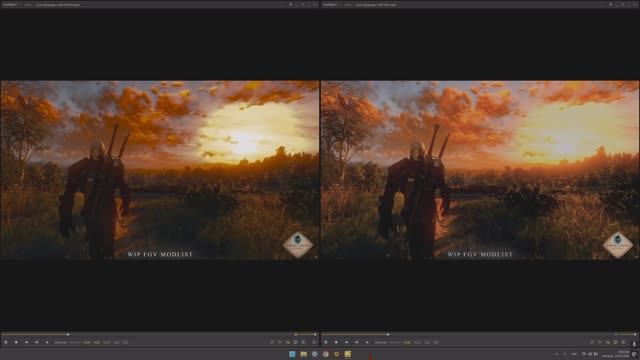Viewport: 640px width, 360px height.
Task: Go to previous file in right player
Action: 347,342
